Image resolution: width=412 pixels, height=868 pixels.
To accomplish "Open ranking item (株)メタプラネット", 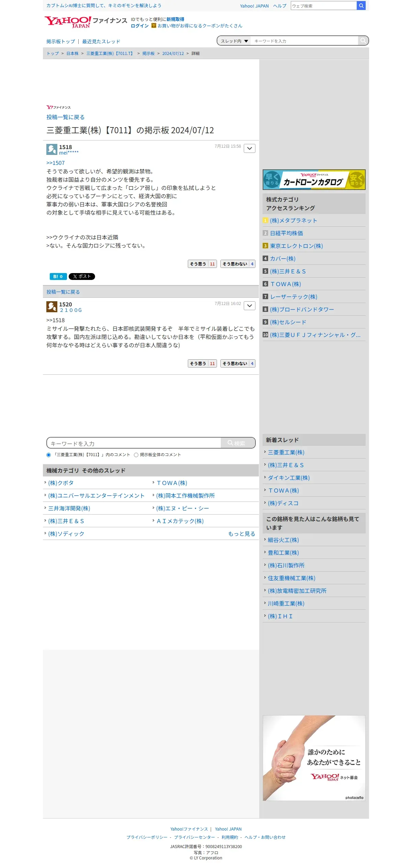I will 294,221.
